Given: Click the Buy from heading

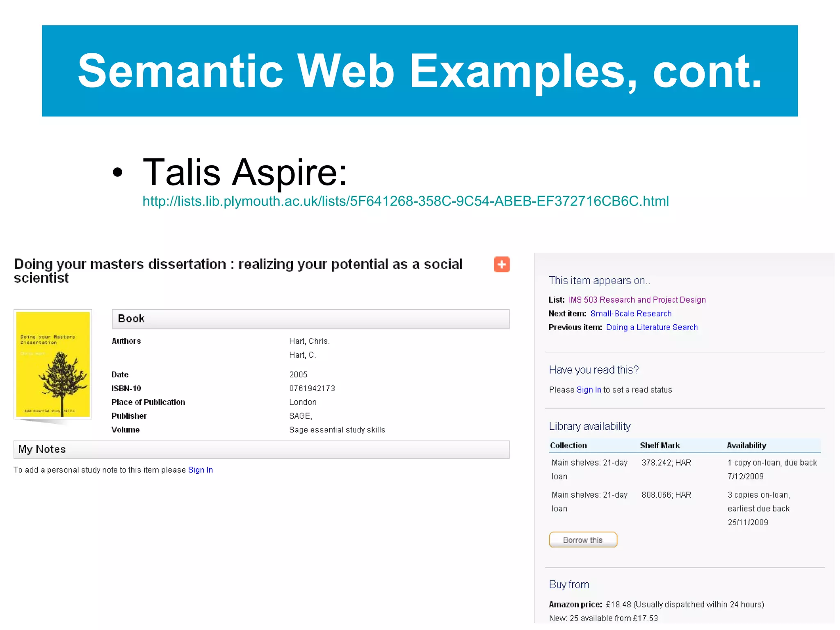Looking at the screenshot, I should (x=568, y=584).
